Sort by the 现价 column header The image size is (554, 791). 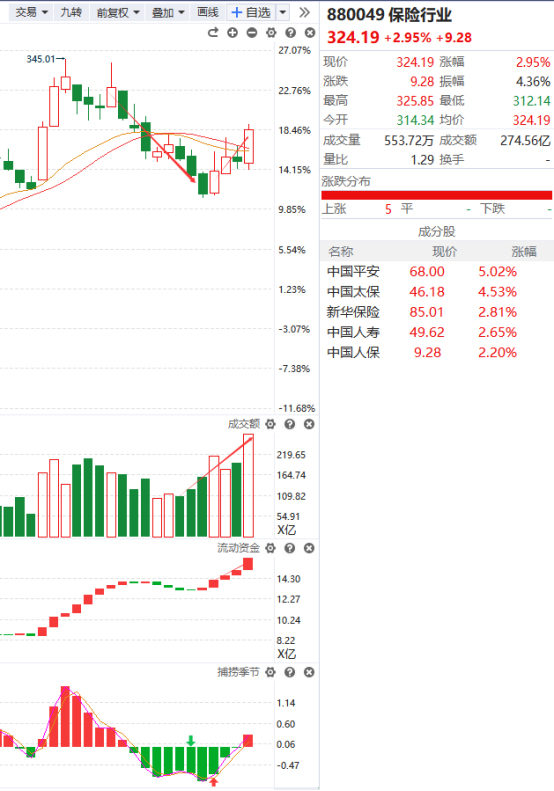(445, 252)
